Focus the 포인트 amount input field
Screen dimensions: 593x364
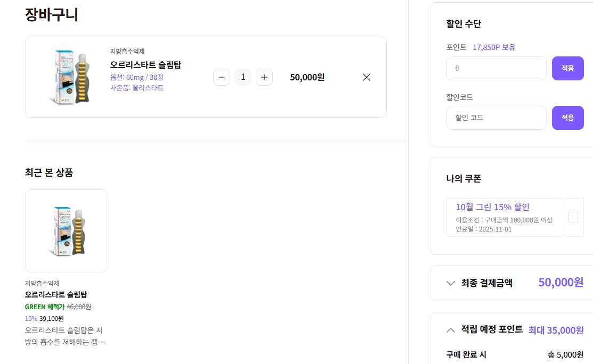496,68
